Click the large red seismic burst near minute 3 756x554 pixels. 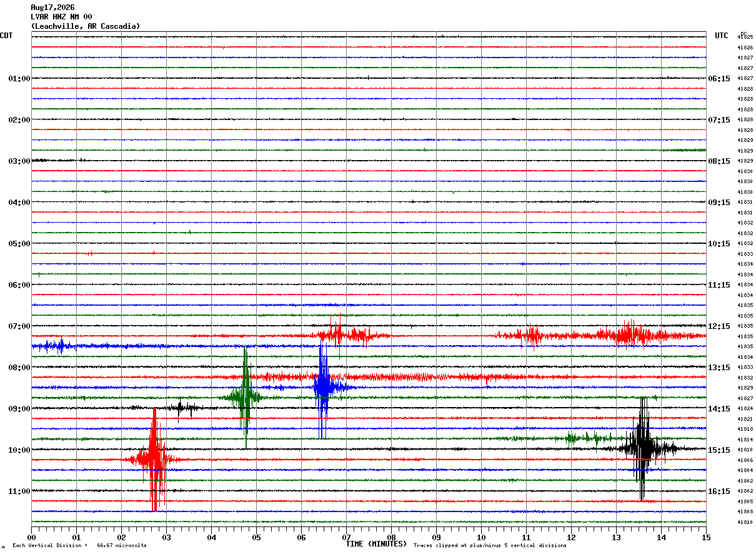[154, 460]
